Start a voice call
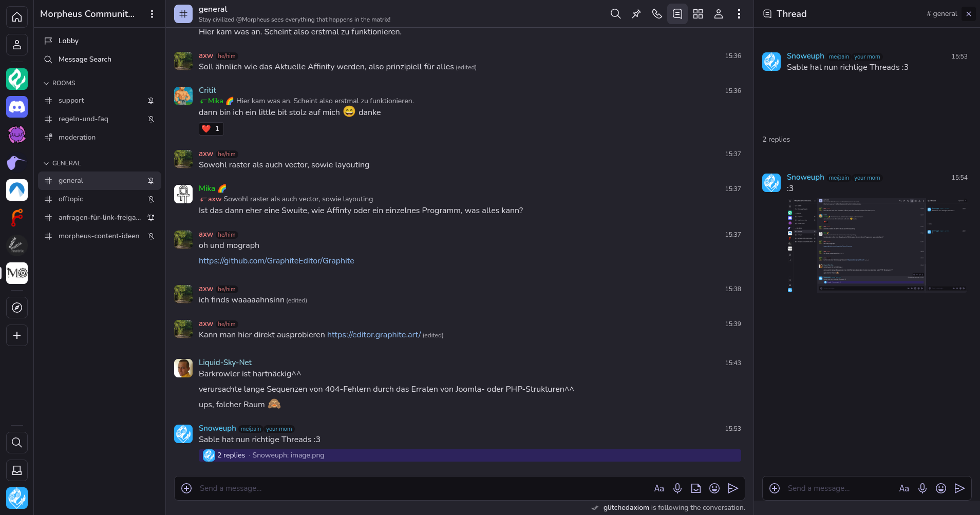Screen dimensions: 980x515 coord(656,14)
